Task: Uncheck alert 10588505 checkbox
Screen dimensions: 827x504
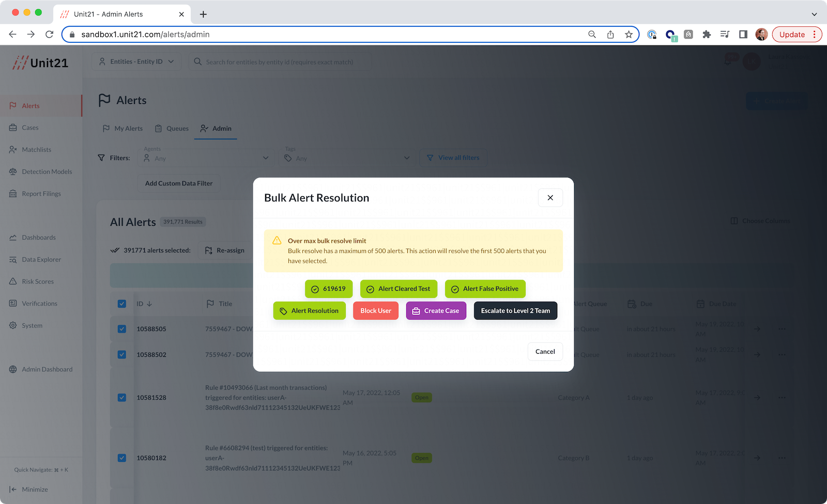Action: [122, 329]
